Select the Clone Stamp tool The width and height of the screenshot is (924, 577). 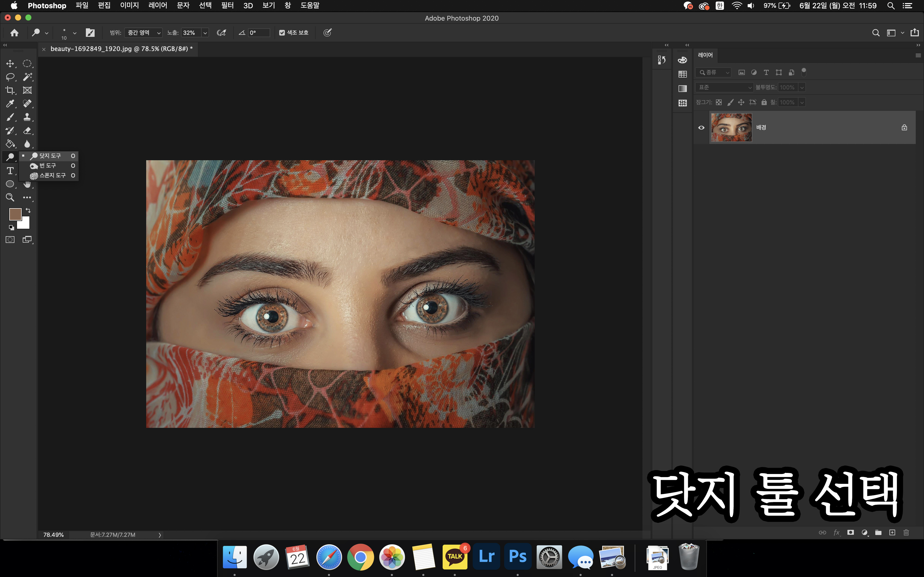[27, 117]
